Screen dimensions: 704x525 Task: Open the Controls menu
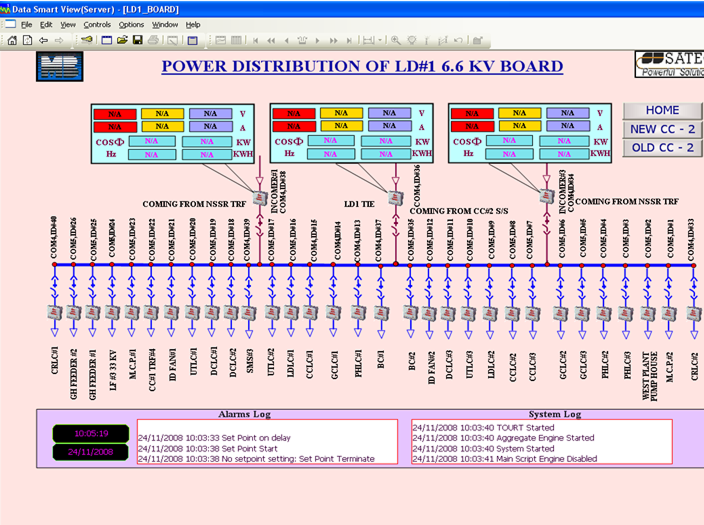coord(97,25)
